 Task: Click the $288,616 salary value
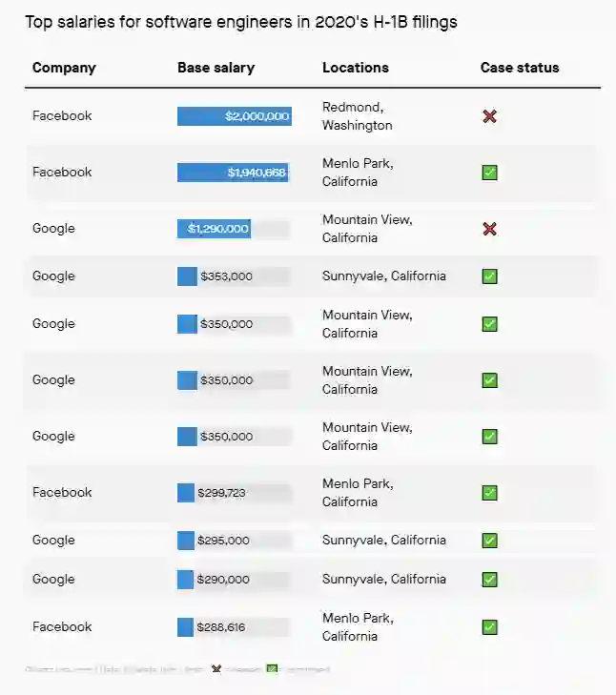coord(221,627)
